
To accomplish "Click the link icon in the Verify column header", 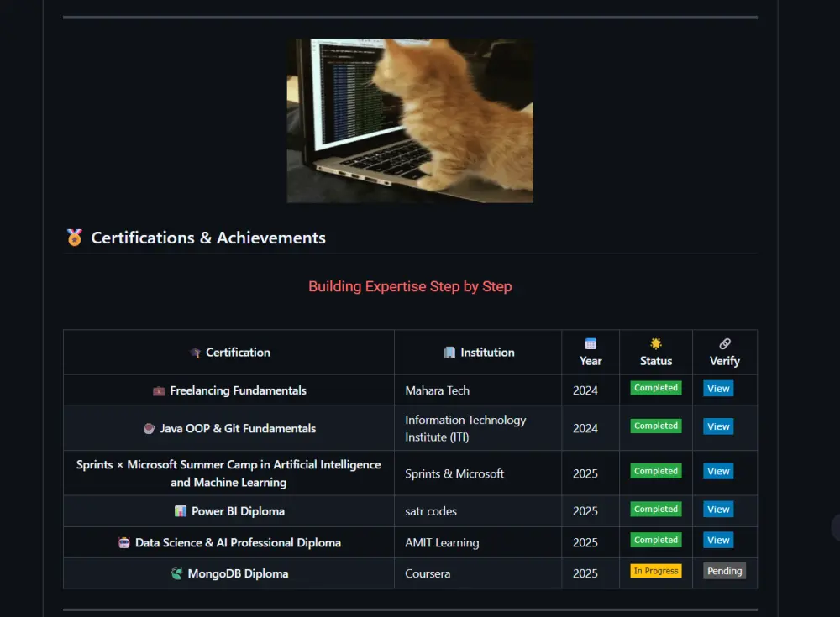I will coord(724,342).
